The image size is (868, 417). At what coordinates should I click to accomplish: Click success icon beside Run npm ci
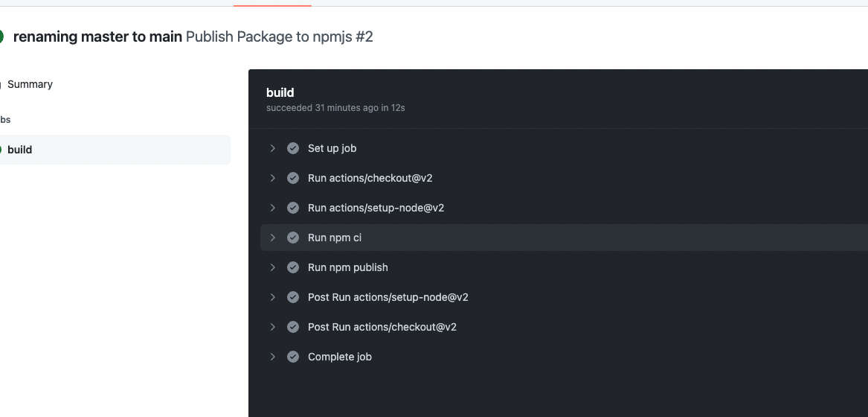point(293,238)
